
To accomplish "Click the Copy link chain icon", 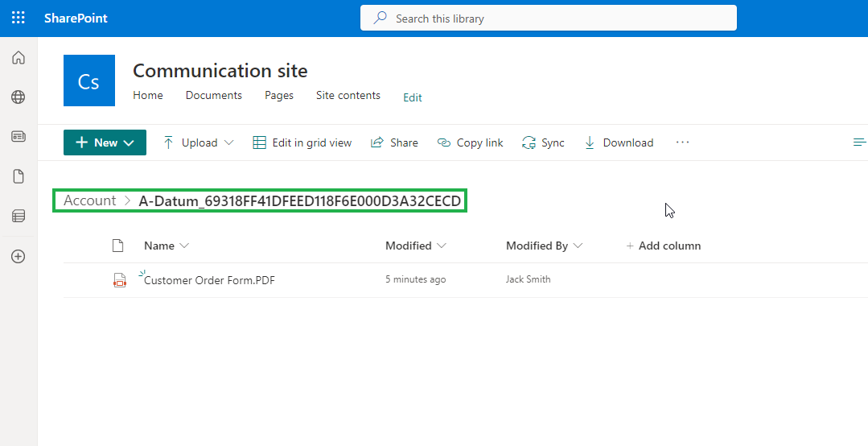I will (443, 143).
